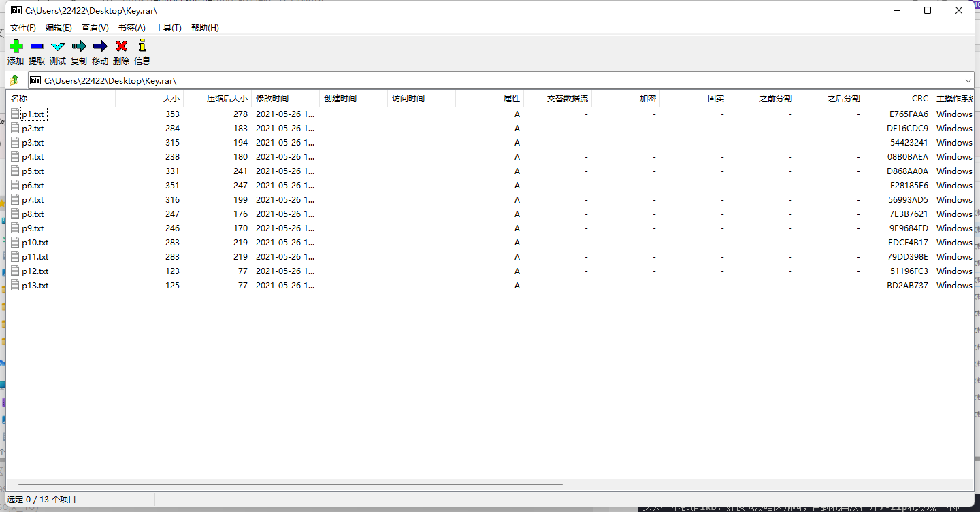Click CRC value 9E9684FD
This screenshot has height=512, width=980.
(x=909, y=228)
